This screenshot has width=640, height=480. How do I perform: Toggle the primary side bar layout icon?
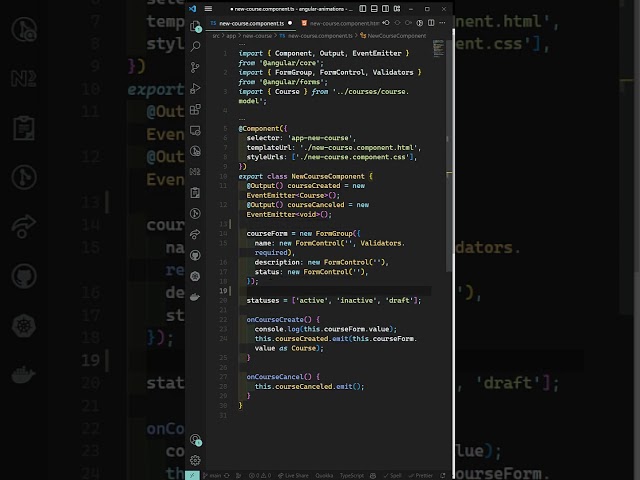click(x=362, y=9)
